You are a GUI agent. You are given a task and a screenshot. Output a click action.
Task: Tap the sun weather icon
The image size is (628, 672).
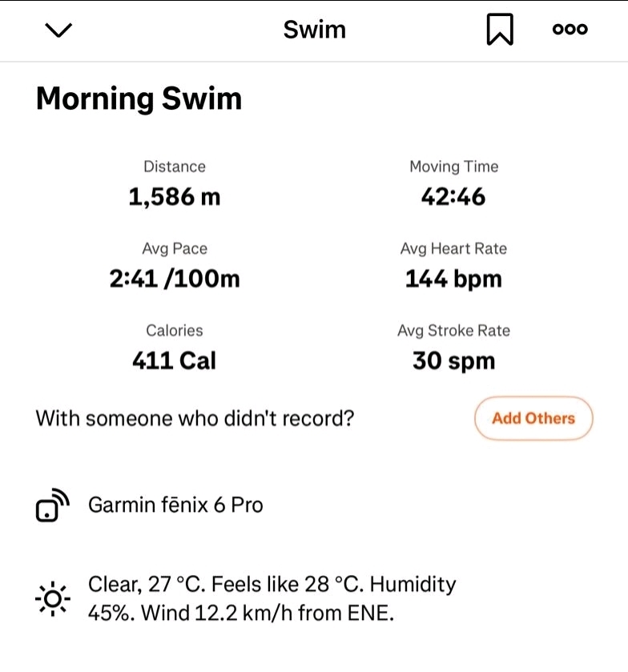[53, 598]
